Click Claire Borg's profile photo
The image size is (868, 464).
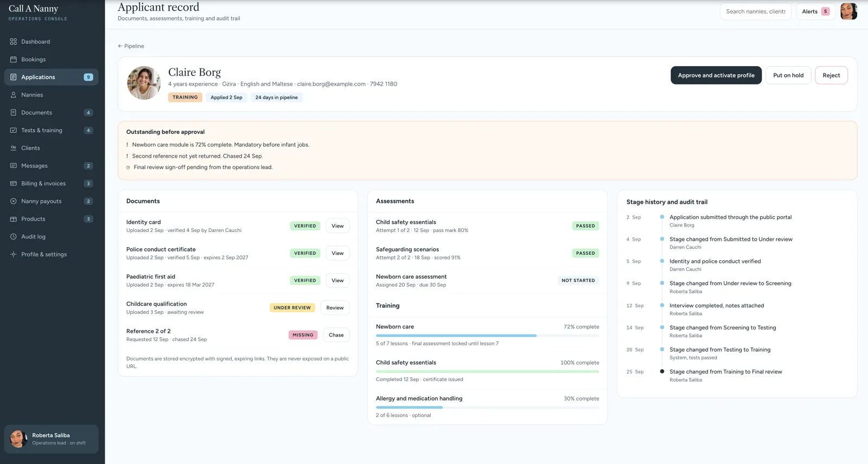point(144,83)
